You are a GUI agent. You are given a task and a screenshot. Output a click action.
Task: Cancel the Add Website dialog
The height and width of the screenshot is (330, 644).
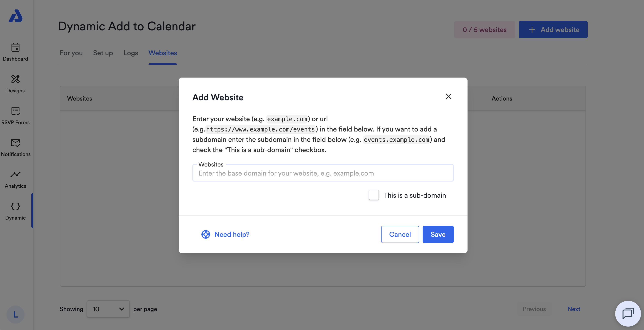400,234
